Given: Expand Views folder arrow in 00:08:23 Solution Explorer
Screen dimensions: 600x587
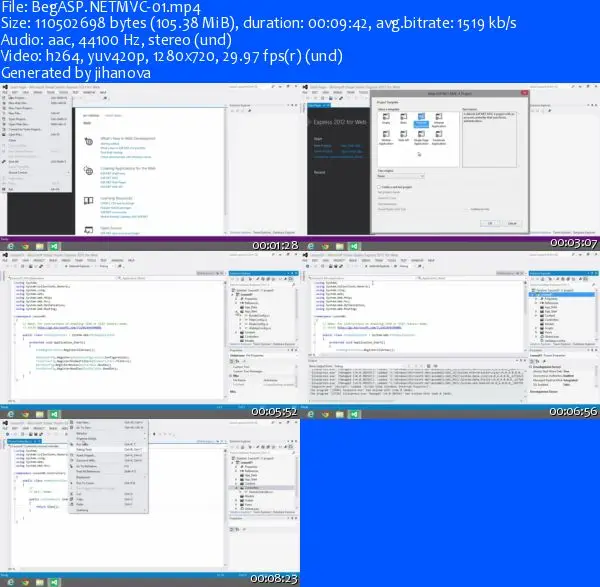Looking at the screenshot, I should [x=237, y=504].
